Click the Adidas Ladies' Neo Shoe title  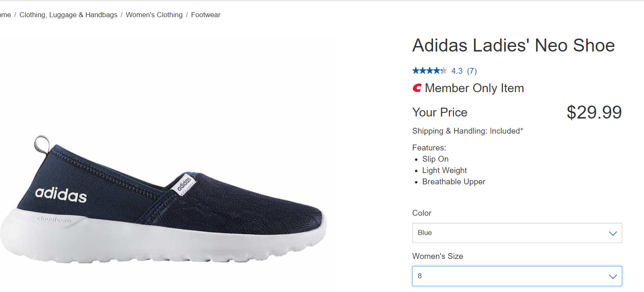[514, 45]
